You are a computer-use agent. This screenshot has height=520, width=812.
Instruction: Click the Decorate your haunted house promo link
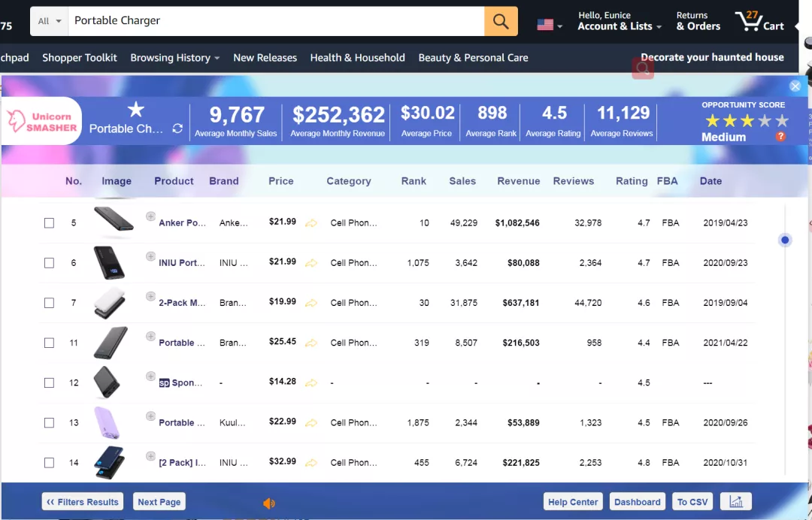[712, 57]
